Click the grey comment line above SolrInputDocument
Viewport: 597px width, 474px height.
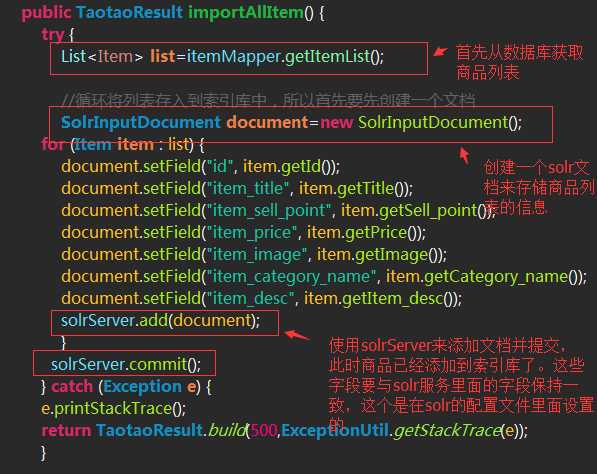click(x=268, y=100)
